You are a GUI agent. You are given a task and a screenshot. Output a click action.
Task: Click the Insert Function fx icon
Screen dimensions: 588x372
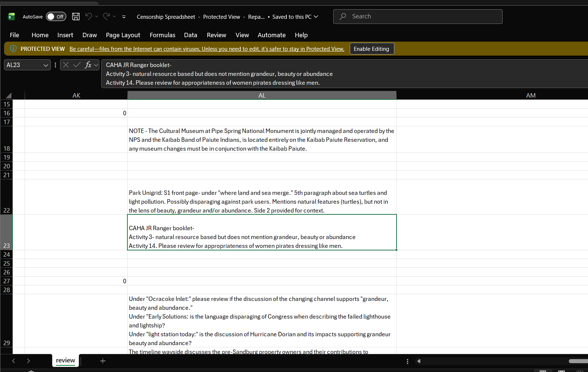pos(88,65)
